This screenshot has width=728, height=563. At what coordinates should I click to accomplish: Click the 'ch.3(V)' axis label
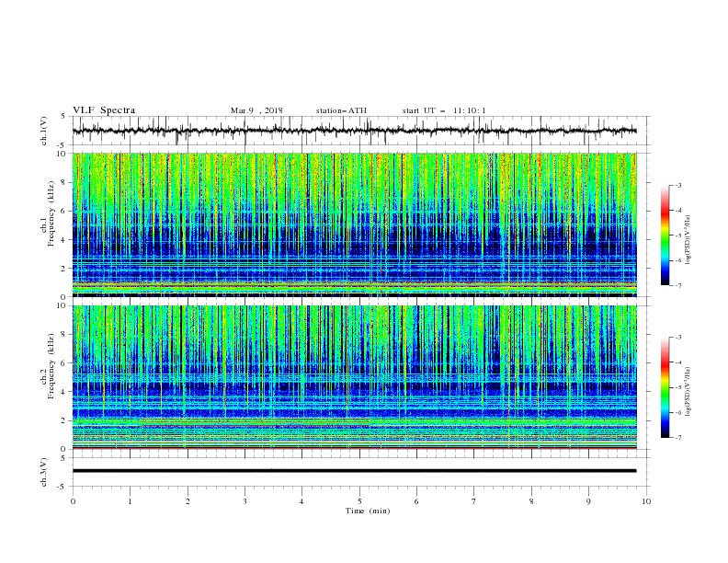44,473
